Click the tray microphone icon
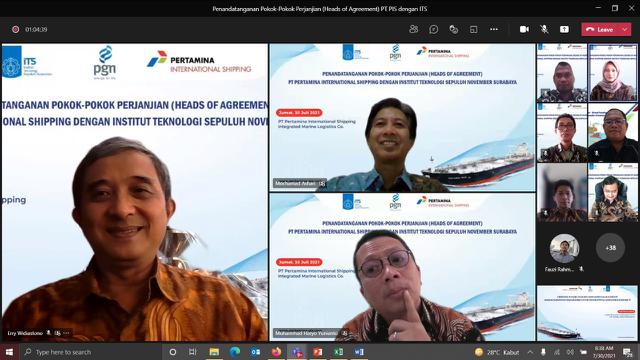Image resolution: width=640 pixels, height=360 pixels. pyautogui.click(x=543, y=352)
